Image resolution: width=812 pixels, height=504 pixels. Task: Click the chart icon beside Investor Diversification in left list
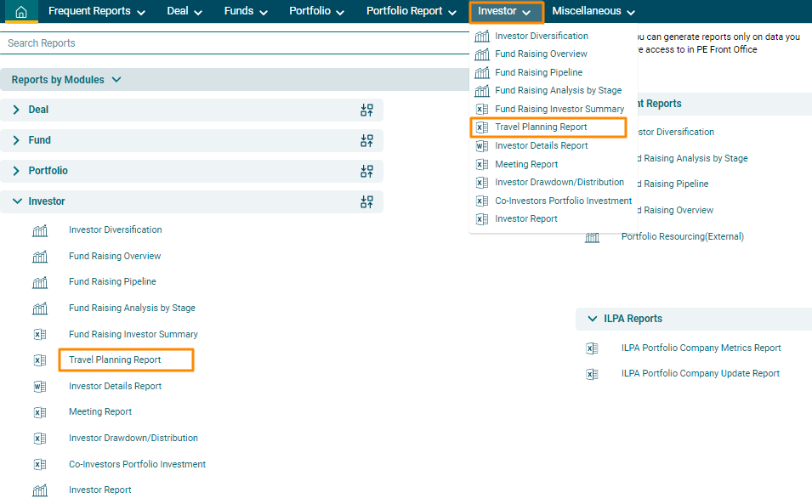(40, 230)
